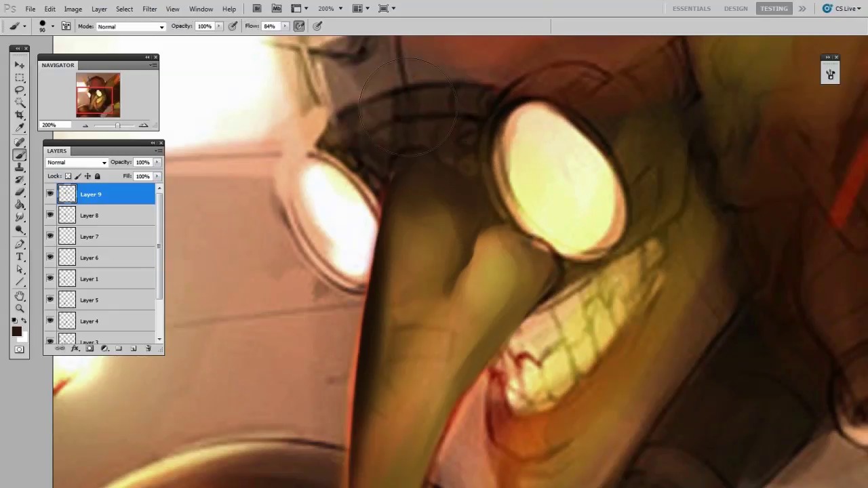Toggle Quick Mask mode

19,349
